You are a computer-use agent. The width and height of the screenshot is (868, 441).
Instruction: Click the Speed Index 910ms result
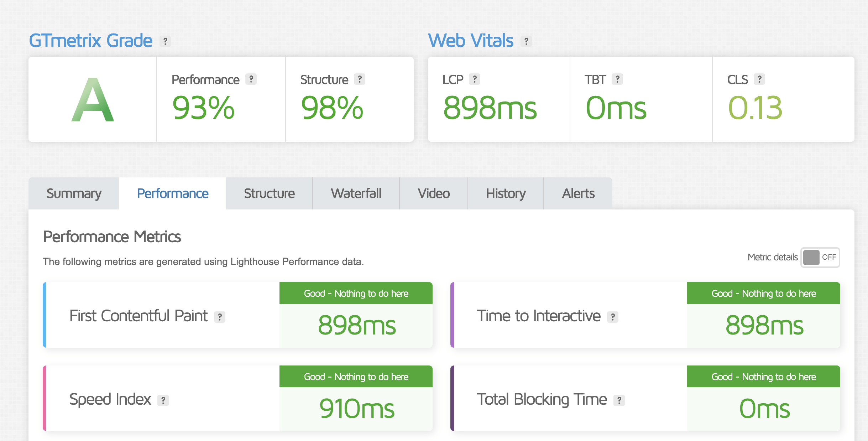coord(356,409)
